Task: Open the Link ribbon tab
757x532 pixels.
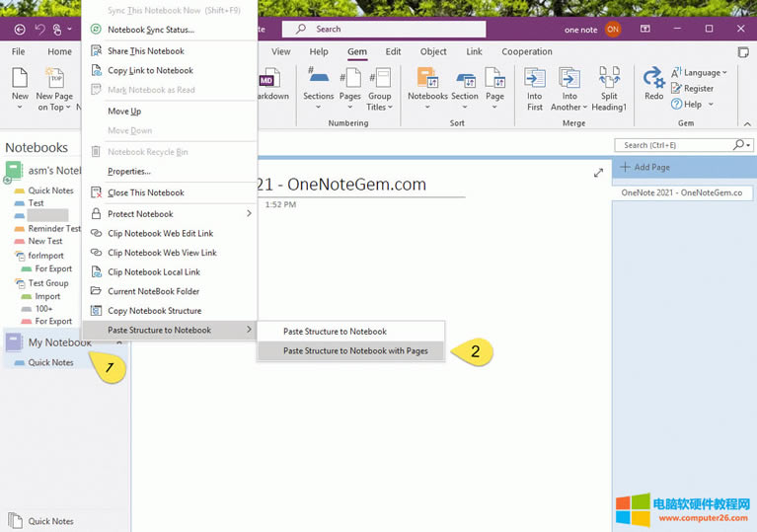Action: coord(474,51)
